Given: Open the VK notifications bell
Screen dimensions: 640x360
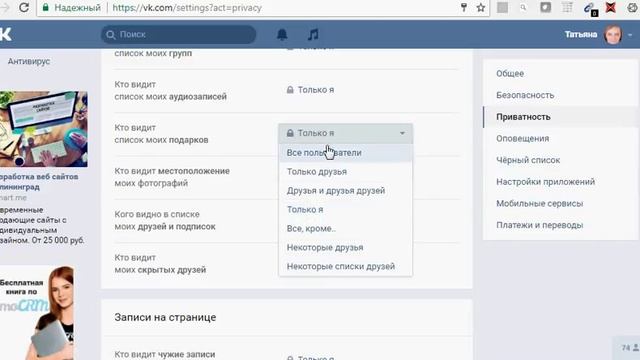Looking at the screenshot, I should [282, 35].
